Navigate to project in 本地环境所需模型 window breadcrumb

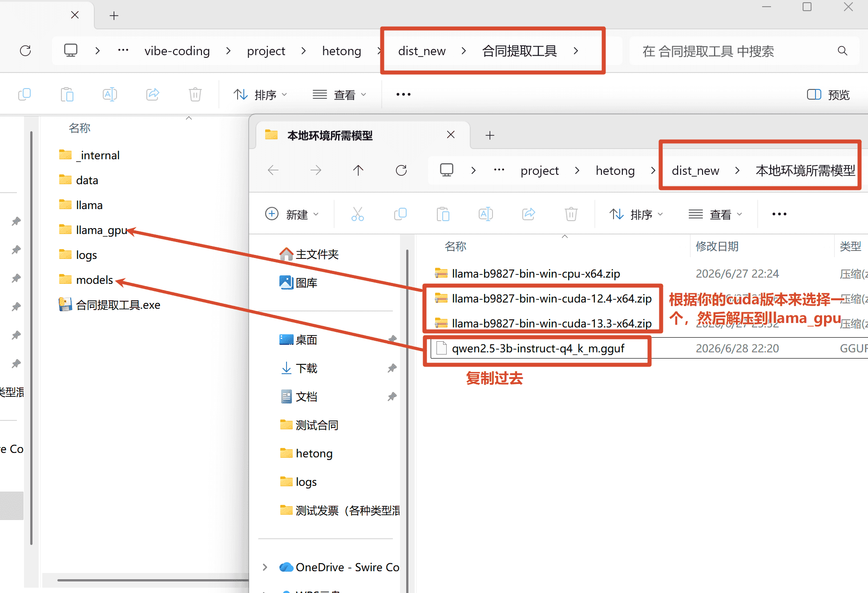540,171
